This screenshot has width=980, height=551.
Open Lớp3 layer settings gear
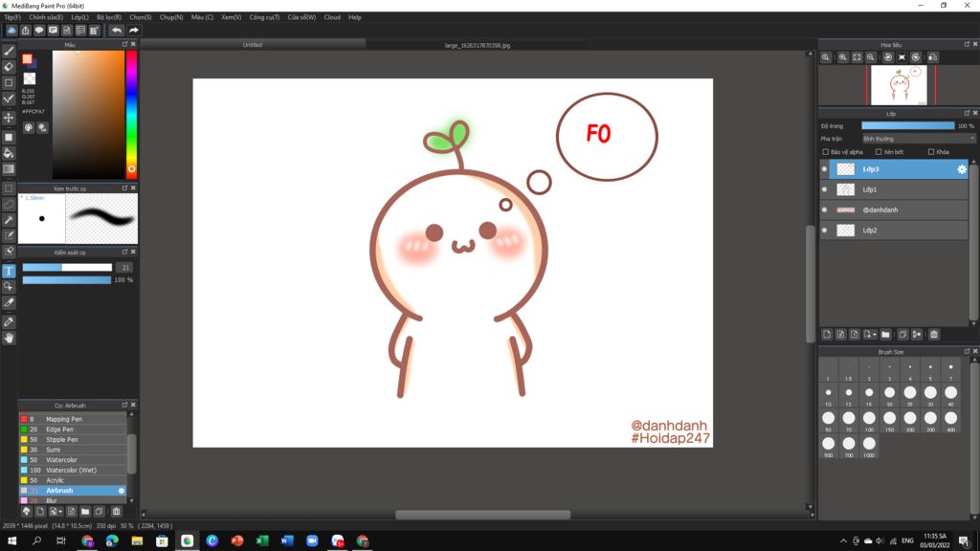(962, 169)
